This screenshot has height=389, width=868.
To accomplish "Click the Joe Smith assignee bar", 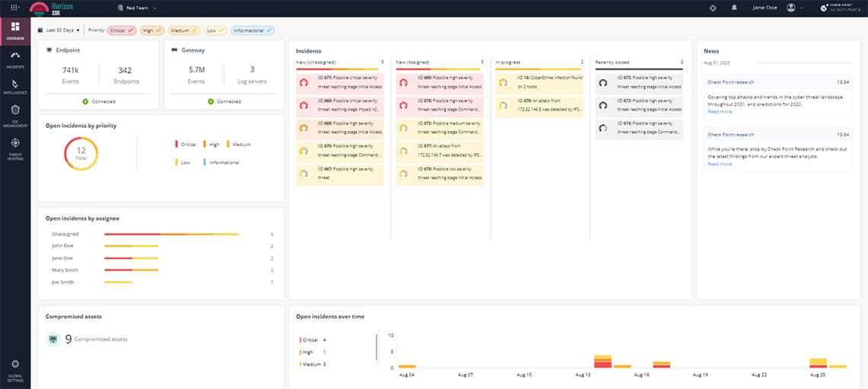I will click(119, 282).
